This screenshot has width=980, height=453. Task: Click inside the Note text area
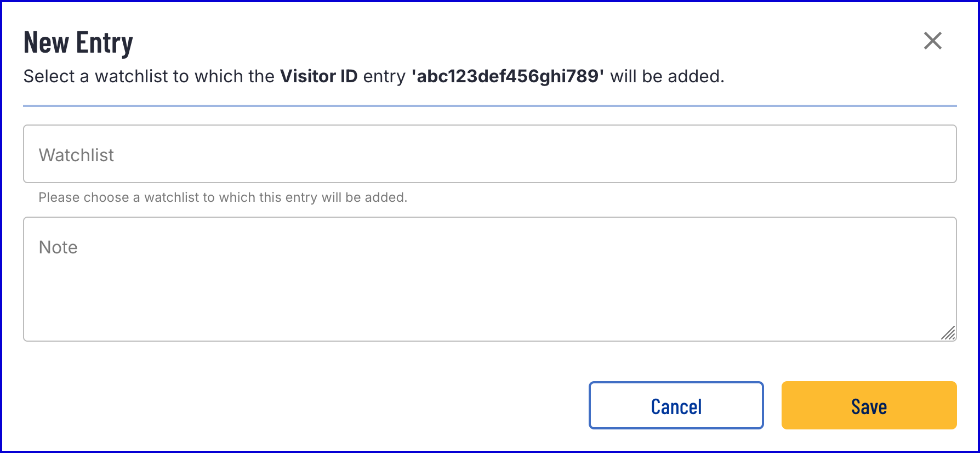489,279
